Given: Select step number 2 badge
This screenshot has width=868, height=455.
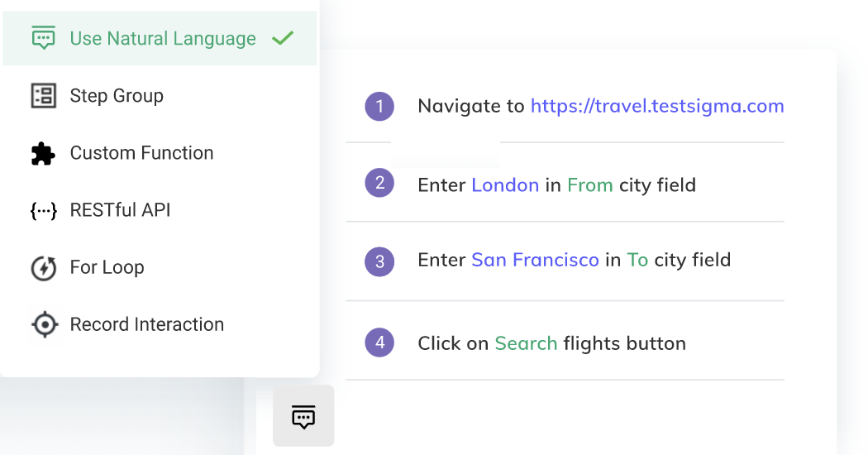Looking at the screenshot, I should click(379, 182).
